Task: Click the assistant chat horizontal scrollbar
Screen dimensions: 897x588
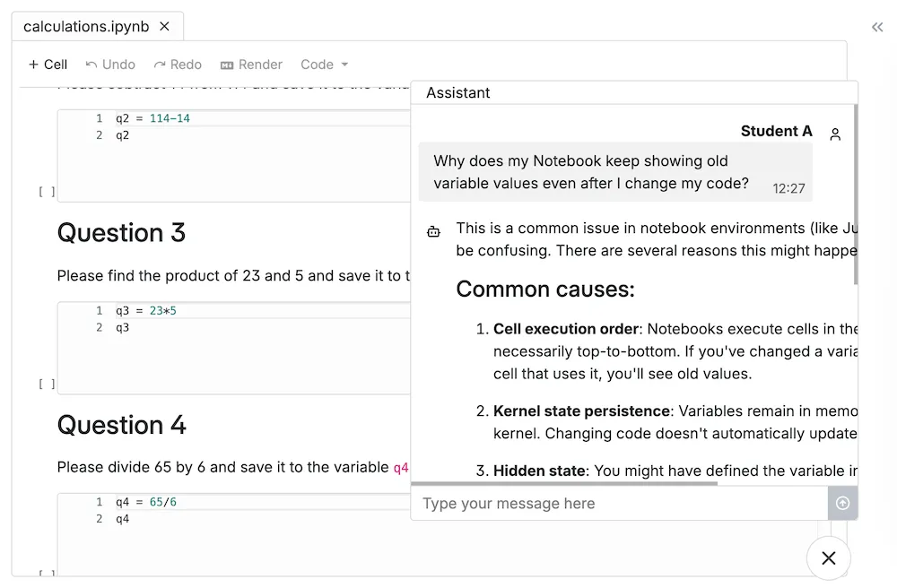Action: pyautogui.click(x=564, y=483)
